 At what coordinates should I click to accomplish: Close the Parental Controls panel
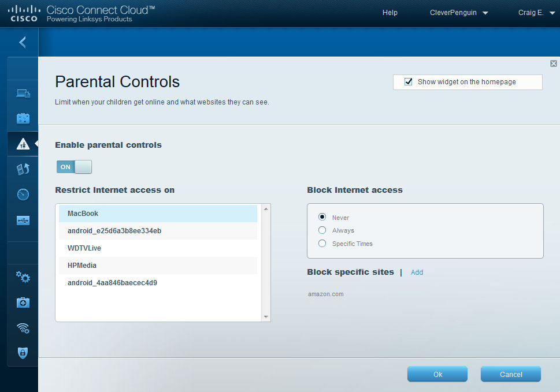pos(554,64)
